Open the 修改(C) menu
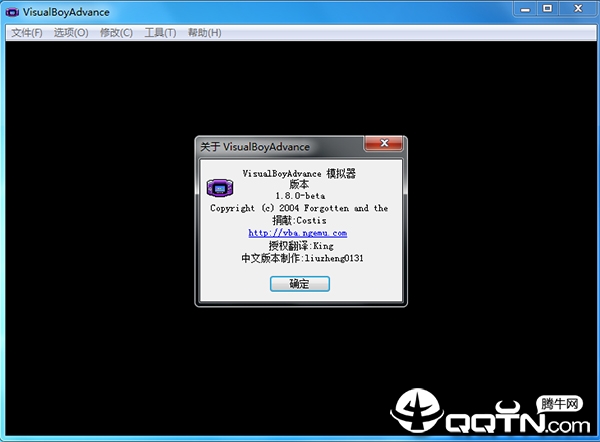 click(x=116, y=32)
